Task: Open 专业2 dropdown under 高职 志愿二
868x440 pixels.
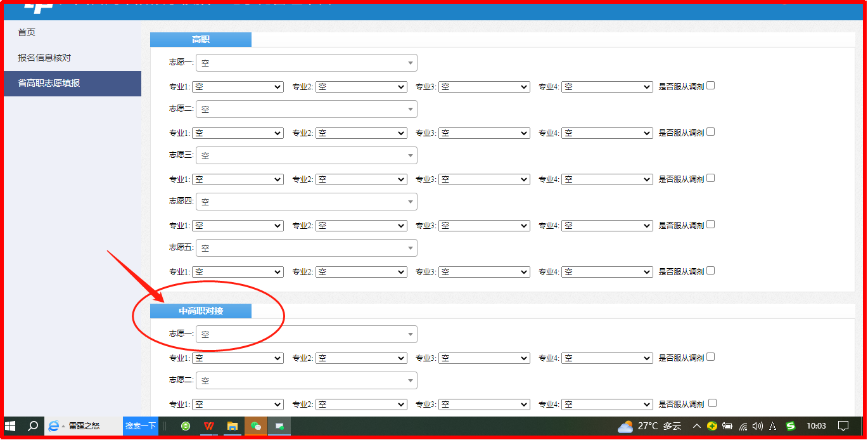Action: coord(361,133)
